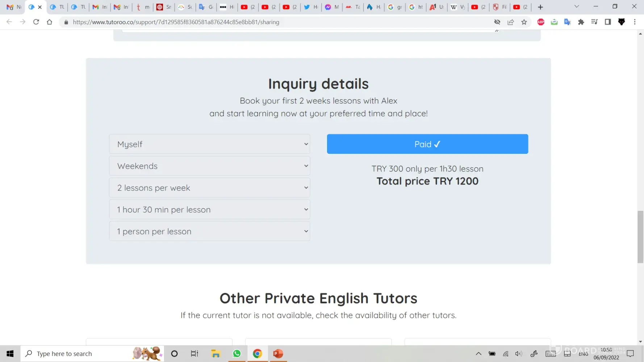The image size is (644, 362).
Task: Open the '1 person per lesson' dropdown
Action: click(209, 231)
